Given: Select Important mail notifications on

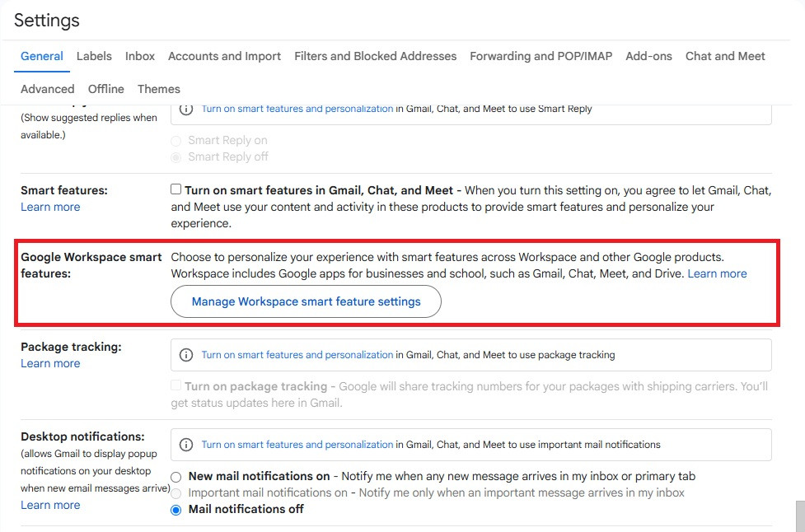Looking at the screenshot, I should [x=176, y=493].
